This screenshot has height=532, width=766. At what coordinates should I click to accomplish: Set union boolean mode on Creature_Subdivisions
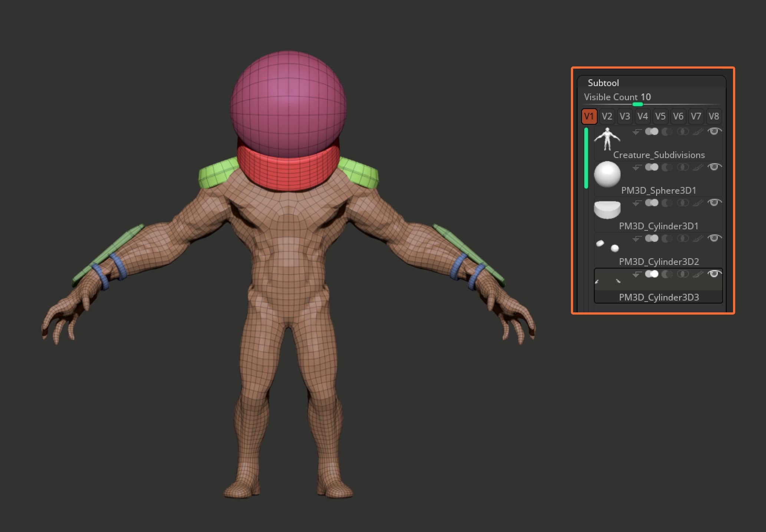point(651,131)
